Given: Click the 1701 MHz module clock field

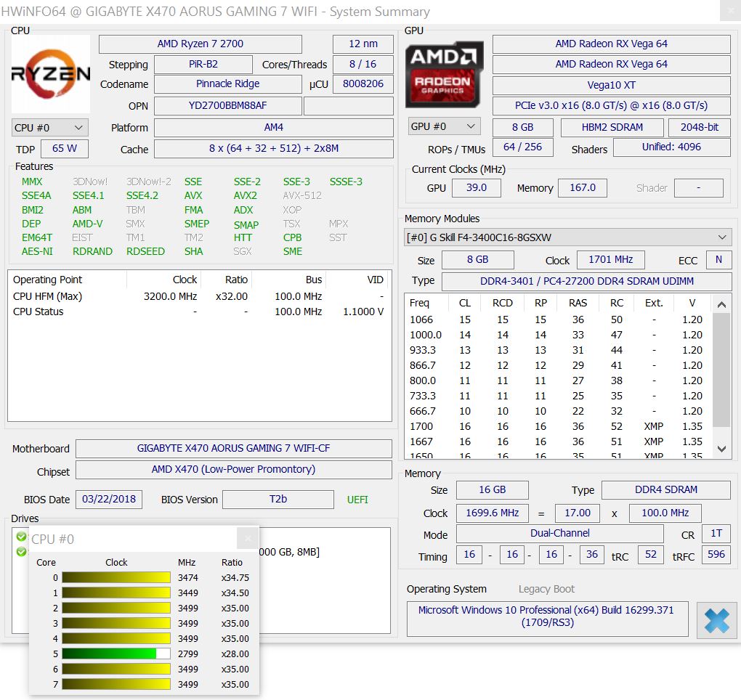Looking at the screenshot, I should 610,260.
